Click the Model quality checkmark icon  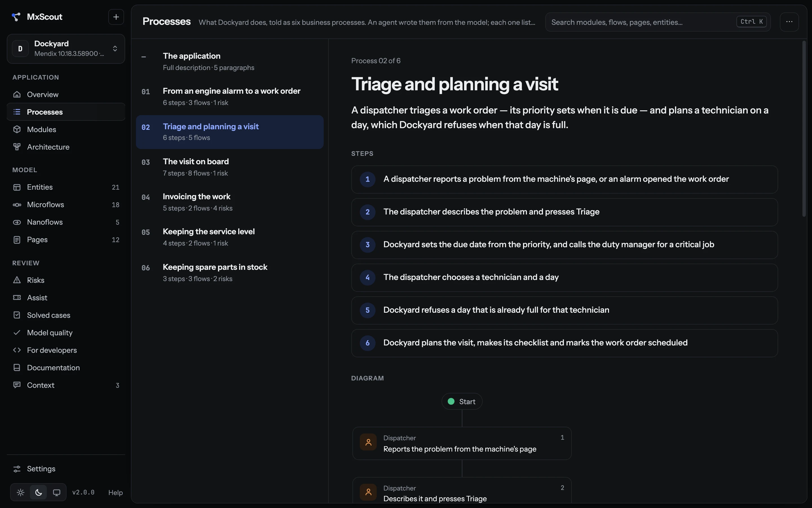coord(17,333)
